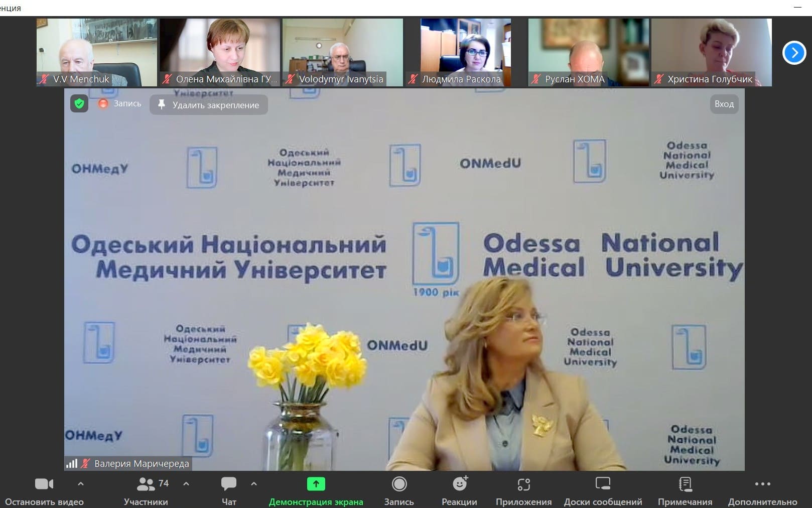Select Людмила Раскола's video thumbnail
The image size is (812, 508).
click(466, 52)
